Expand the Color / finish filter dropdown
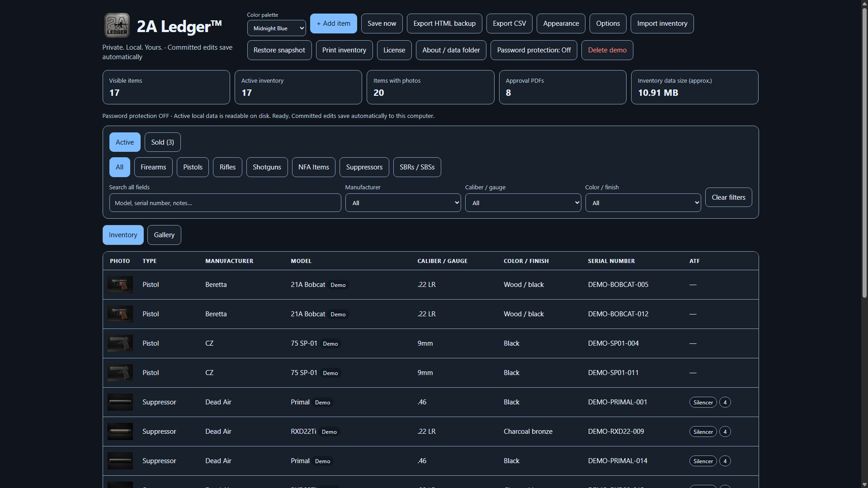This screenshot has width=868, height=488. [x=643, y=203]
